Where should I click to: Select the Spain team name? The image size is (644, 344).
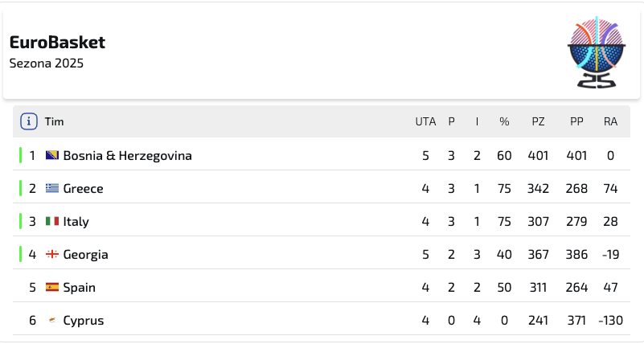tap(80, 288)
